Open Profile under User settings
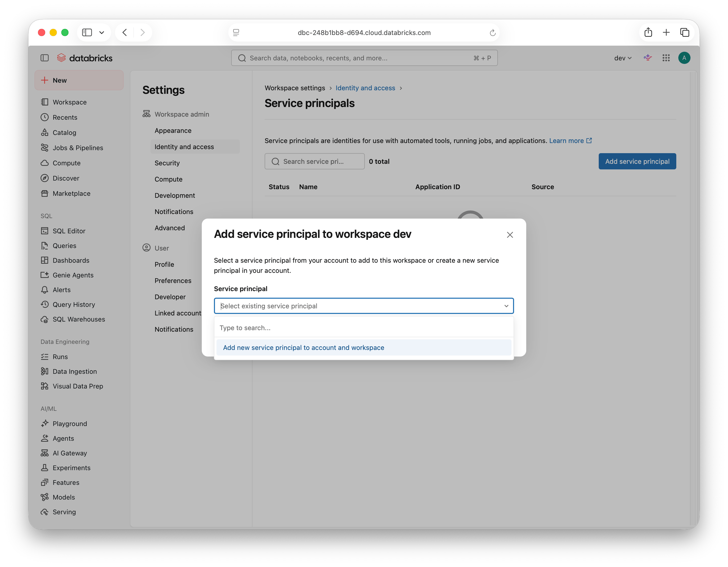The width and height of the screenshot is (728, 567). [x=164, y=264]
